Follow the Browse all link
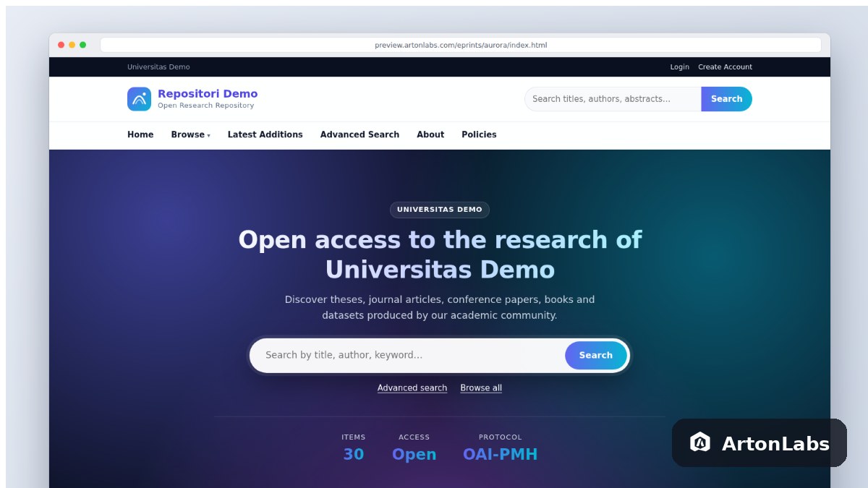 481,388
